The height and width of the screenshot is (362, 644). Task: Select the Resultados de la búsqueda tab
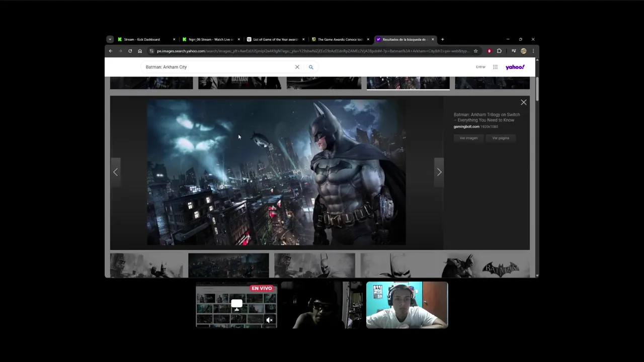tap(405, 39)
